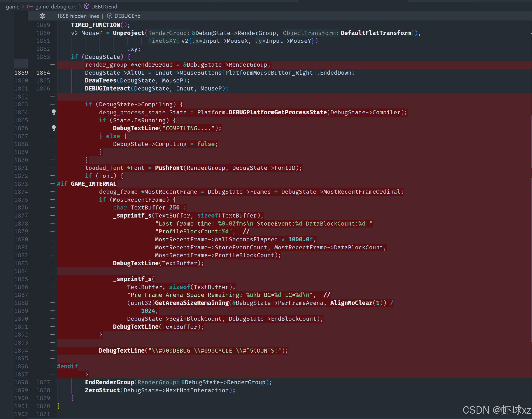Click the lightbulb on the debug_process_state line
Image resolution: width=532 pixels, height=419 pixels.
pyautogui.click(x=54, y=112)
